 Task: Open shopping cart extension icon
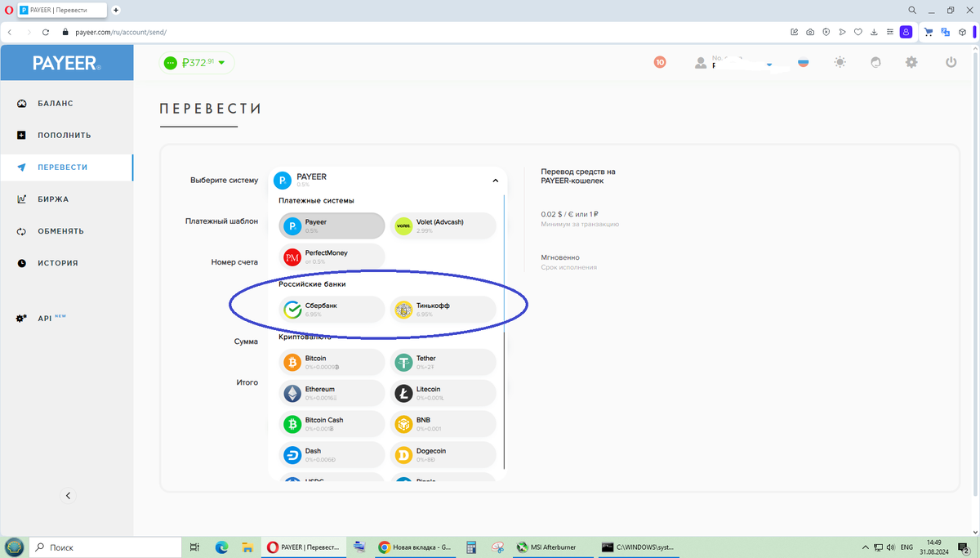click(x=929, y=32)
